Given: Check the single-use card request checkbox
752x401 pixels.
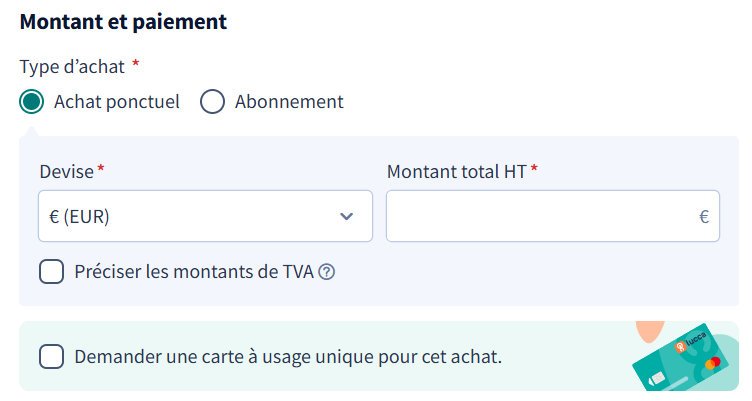Looking at the screenshot, I should 51,356.
